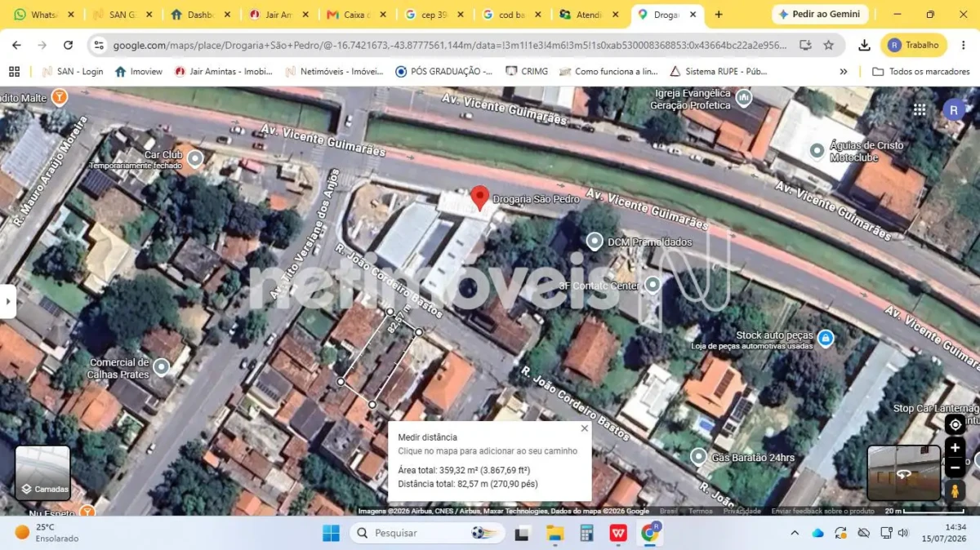The width and height of the screenshot is (980, 550).
Task: Bookmark this page with the star
Action: (829, 46)
